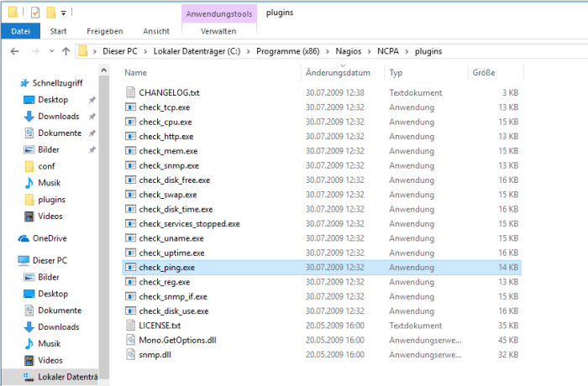Click the Desktop icon under Dieser PC
The width and height of the screenshot is (588, 386).
coord(29,294)
